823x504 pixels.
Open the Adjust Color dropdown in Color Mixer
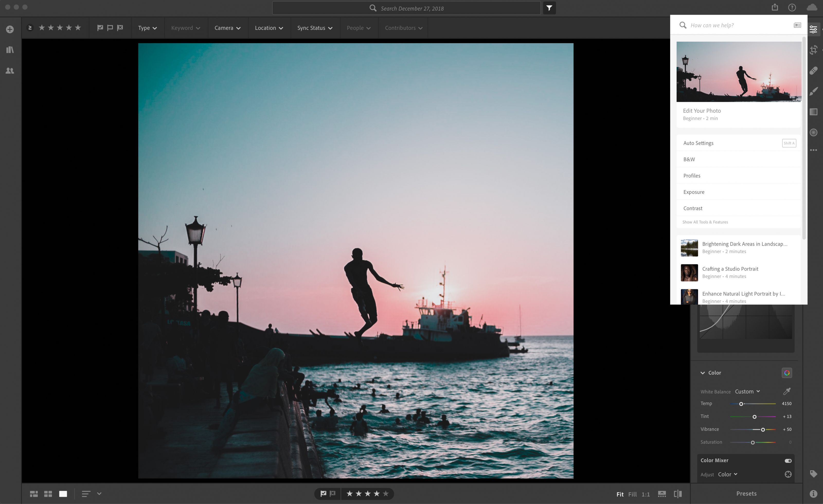click(x=728, y=474)
